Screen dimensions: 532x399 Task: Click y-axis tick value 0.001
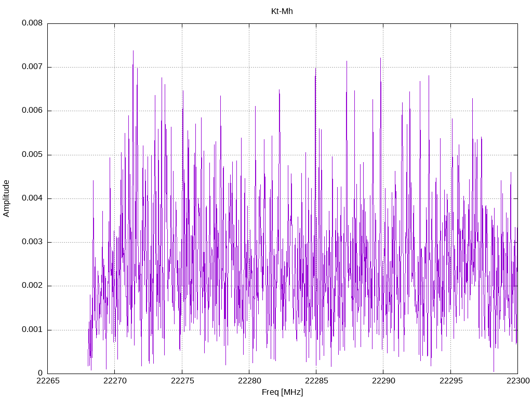[32, 329]
